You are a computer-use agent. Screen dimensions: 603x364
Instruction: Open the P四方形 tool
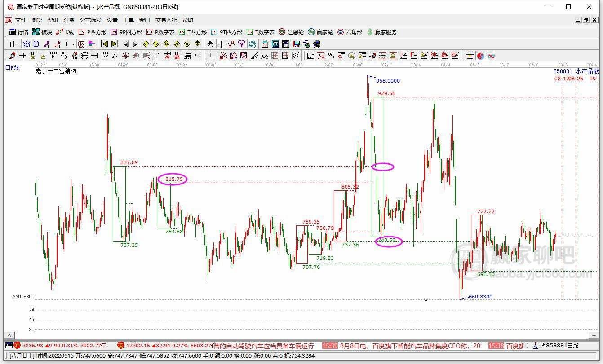[93, 32]
